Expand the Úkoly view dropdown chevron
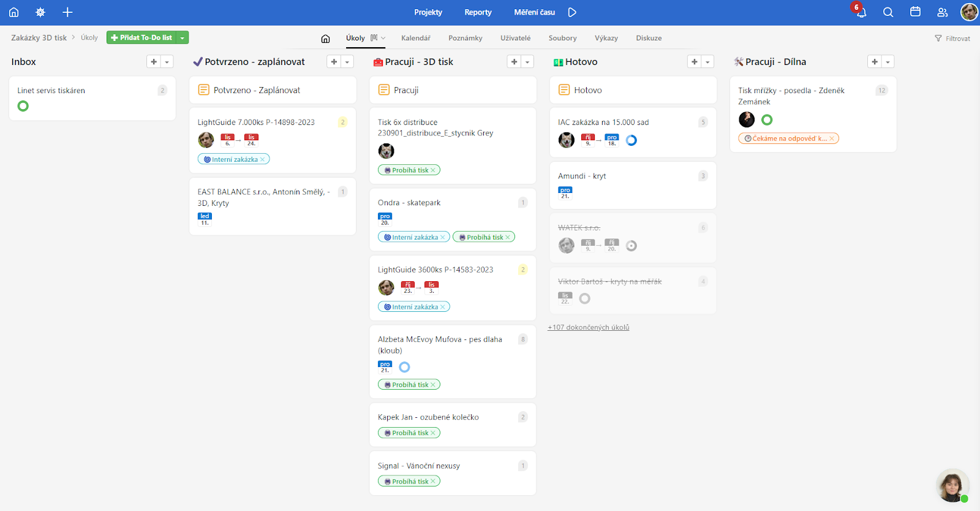This screenshot has width=980, height=511. pos(383,38)
